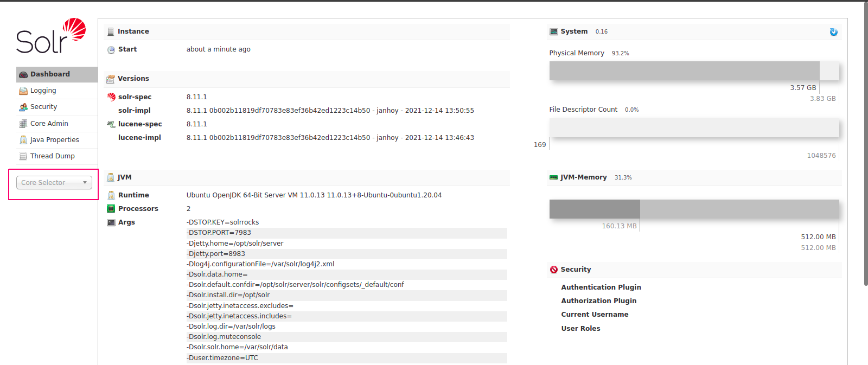Open the Logging menu item
The width and height of the screenshot is (868, 365).
click(x=57, y=91)
